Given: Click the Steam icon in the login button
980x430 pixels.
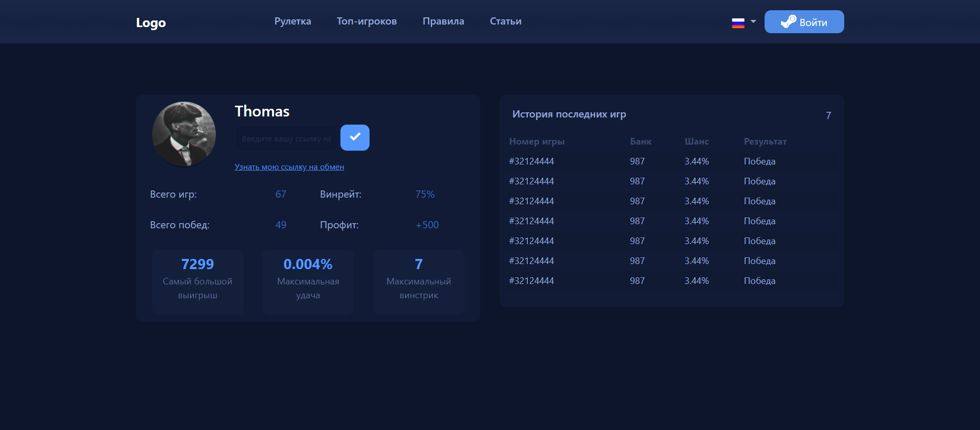Looking at the screenshot, I should pos(789,21).
